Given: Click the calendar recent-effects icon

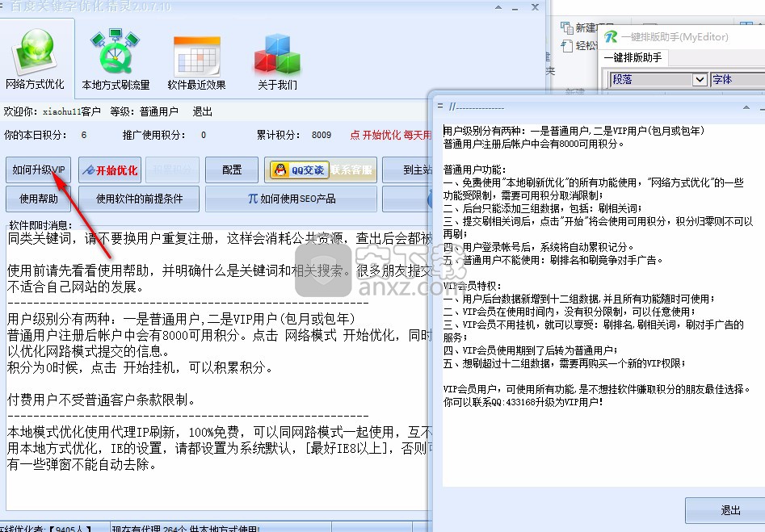Looking at the screenshot, I should click(x=197, y=56).
